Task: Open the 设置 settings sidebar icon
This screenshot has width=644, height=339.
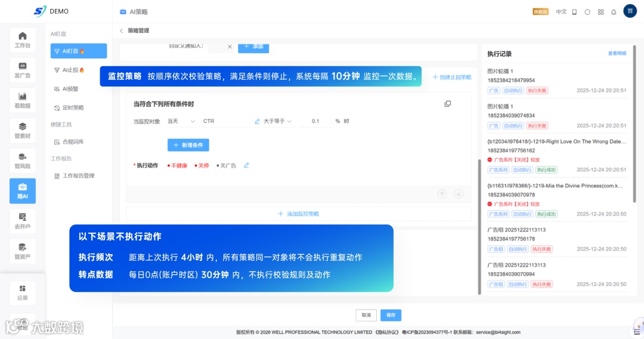Action: click(23, 292)
